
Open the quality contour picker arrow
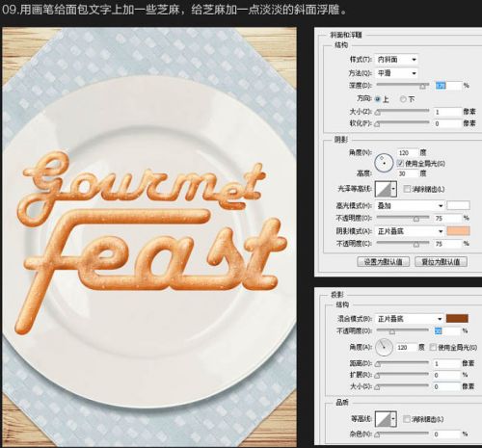394,419
